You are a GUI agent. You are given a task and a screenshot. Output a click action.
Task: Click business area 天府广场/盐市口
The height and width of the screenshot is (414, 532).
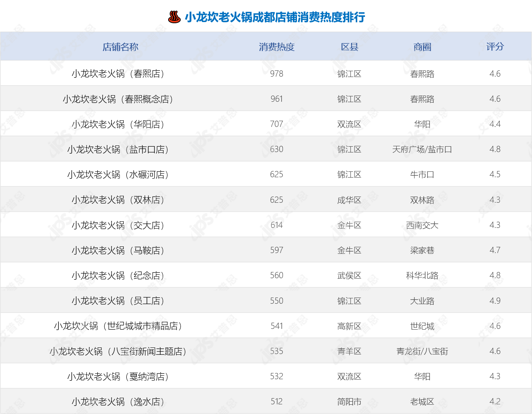coord(422,149)
